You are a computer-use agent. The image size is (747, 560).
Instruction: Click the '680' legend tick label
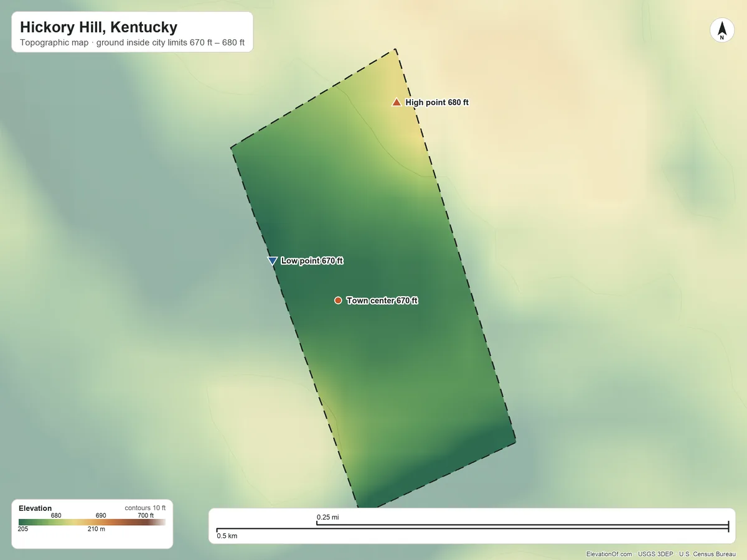(56, 515)
